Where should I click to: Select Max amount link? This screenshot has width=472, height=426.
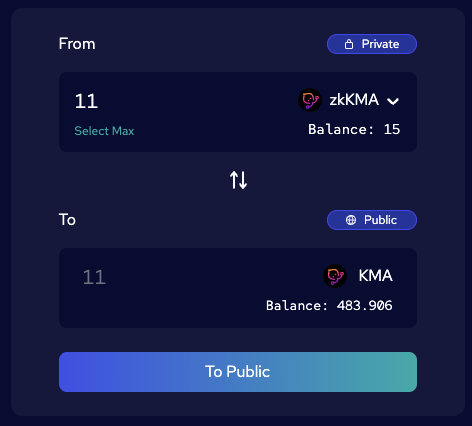click(104, 131)
